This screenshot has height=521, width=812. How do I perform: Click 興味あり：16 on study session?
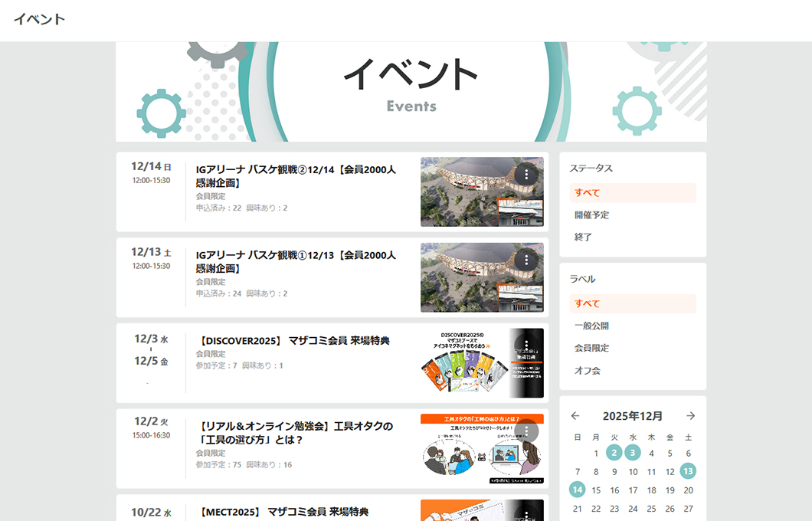point(269,464)
